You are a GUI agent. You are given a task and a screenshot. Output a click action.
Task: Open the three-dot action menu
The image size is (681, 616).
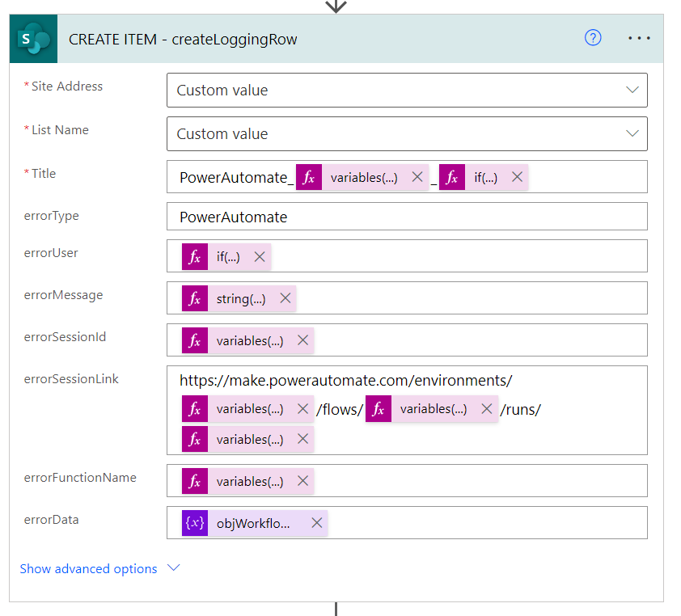(639, 38)
